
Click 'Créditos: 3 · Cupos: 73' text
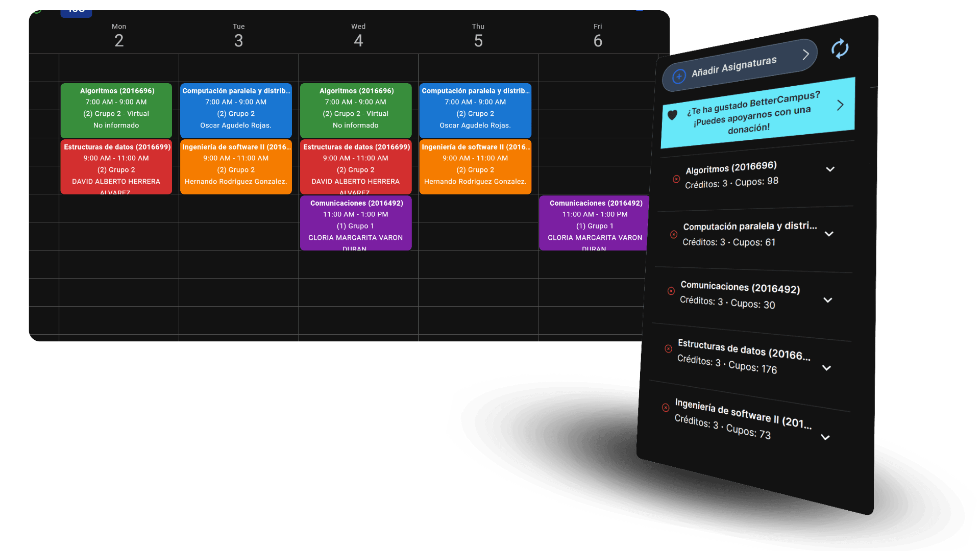click(x=722, y=427)
